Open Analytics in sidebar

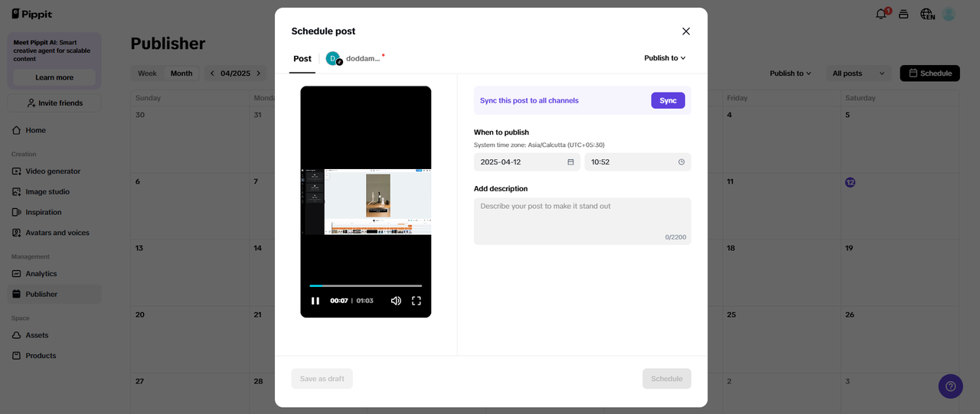click(x=54, y=274)
